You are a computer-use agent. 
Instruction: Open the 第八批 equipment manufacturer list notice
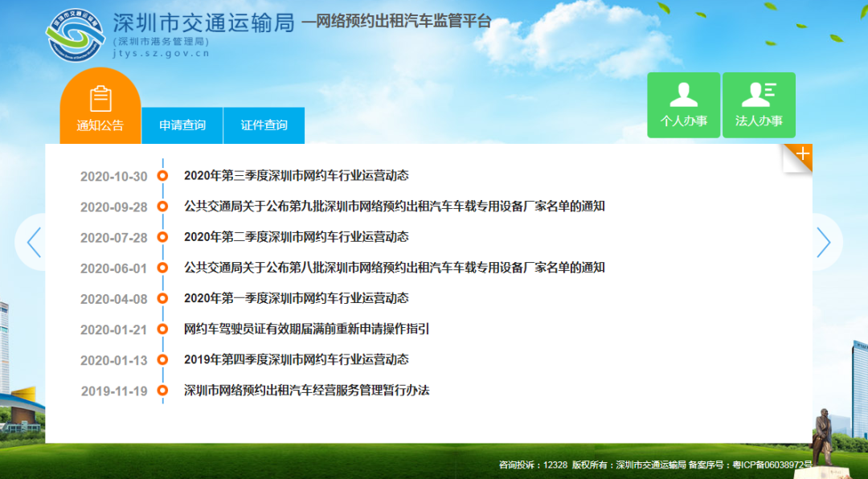click(x=394, y=268)
